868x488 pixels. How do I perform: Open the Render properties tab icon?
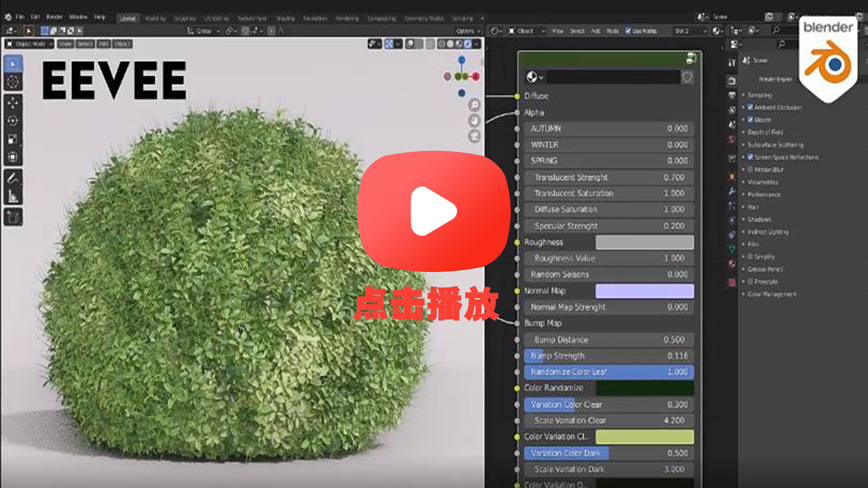(x=732, y=81)
